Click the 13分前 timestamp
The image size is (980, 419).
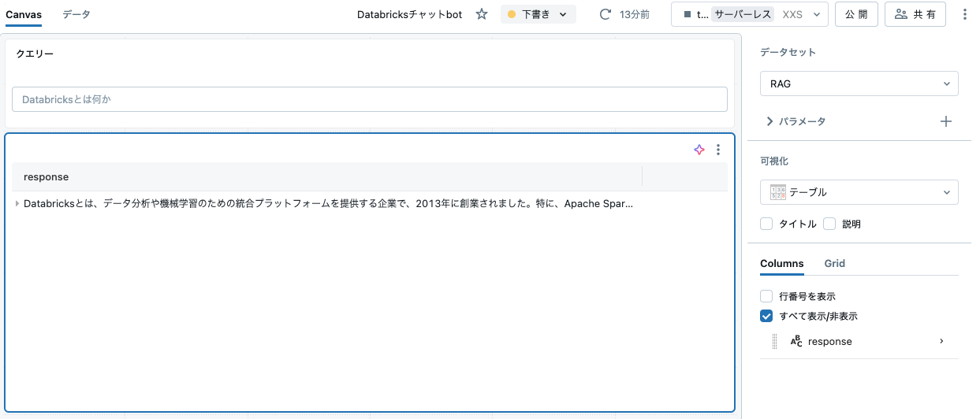[635, 14]
